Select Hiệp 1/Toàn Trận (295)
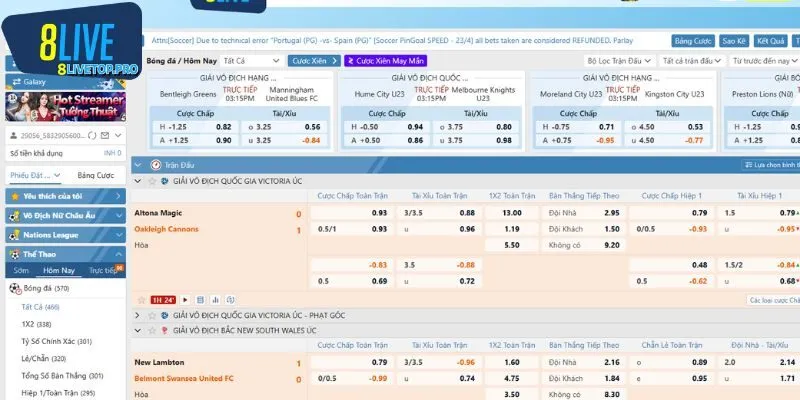This screenshot has width=800, height=400. coord(57,393)
